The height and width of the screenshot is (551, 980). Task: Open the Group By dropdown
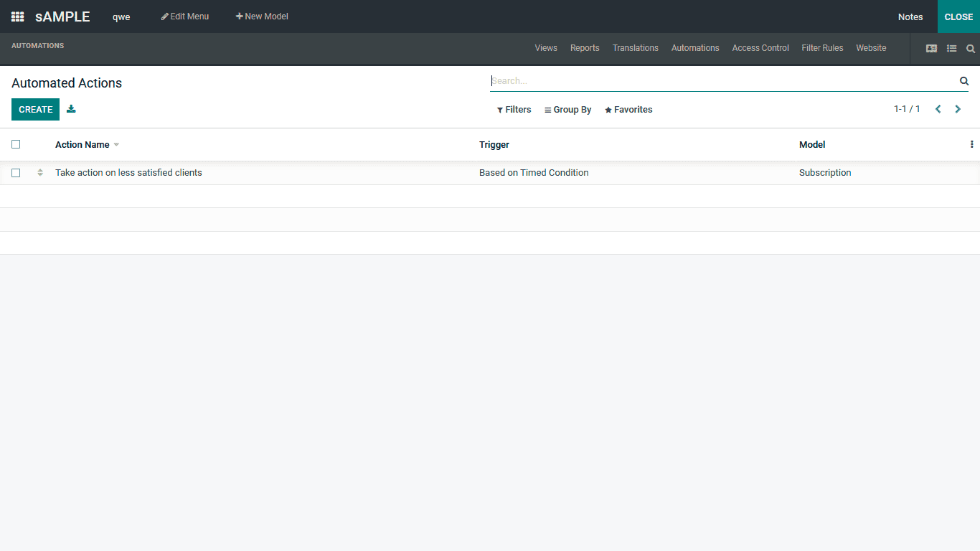pyautogui.click(x=567, y=109)
